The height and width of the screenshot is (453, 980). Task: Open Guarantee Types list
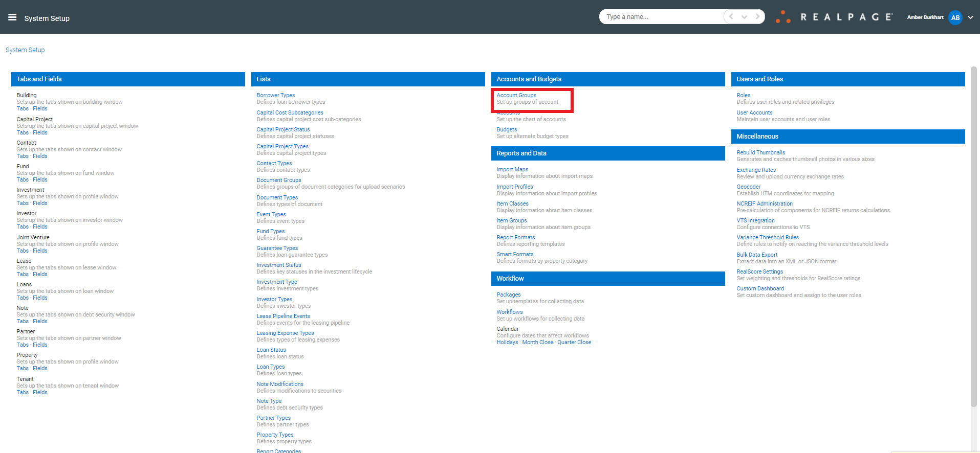click(x=277, y=248)
